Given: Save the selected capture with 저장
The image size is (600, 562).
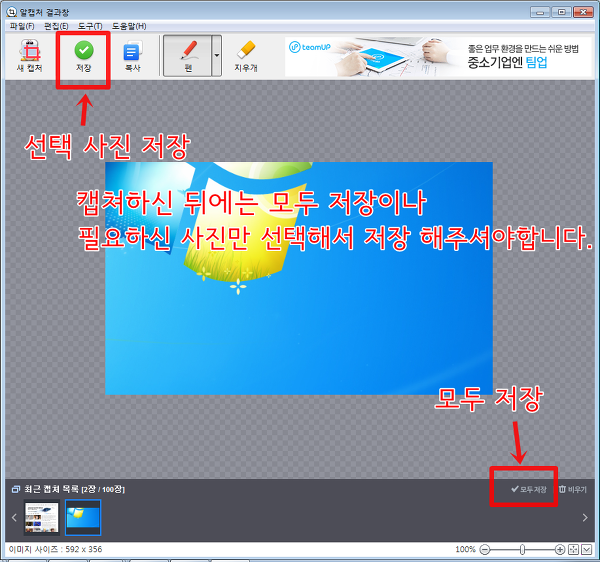Looking at the screenshot, I should click(x=83, y=56).
